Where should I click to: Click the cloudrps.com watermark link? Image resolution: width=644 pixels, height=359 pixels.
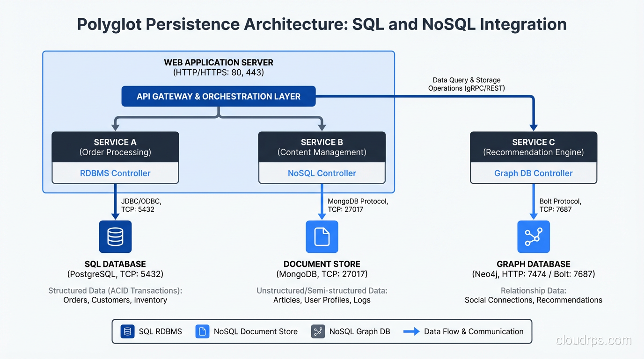coord(593,341)
